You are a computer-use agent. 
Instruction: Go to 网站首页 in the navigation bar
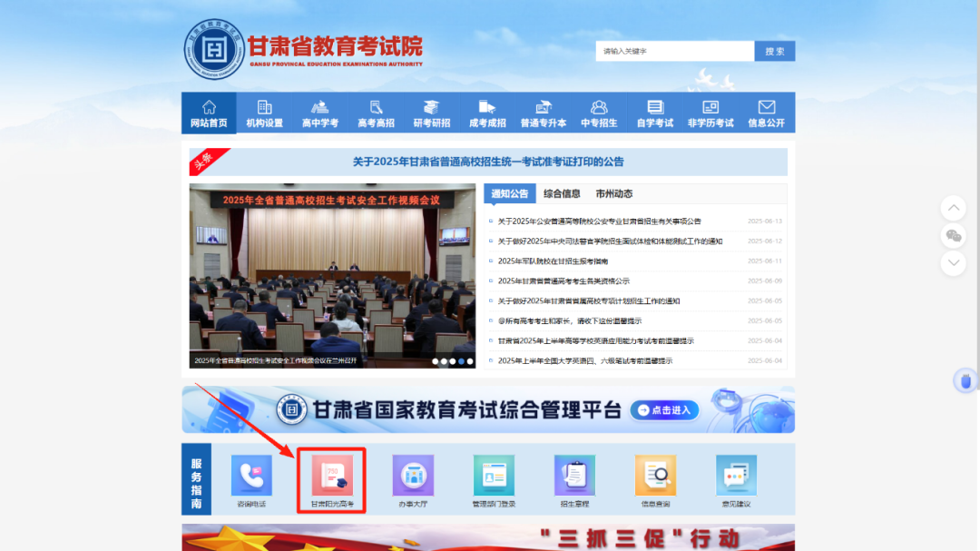point(209,113)
